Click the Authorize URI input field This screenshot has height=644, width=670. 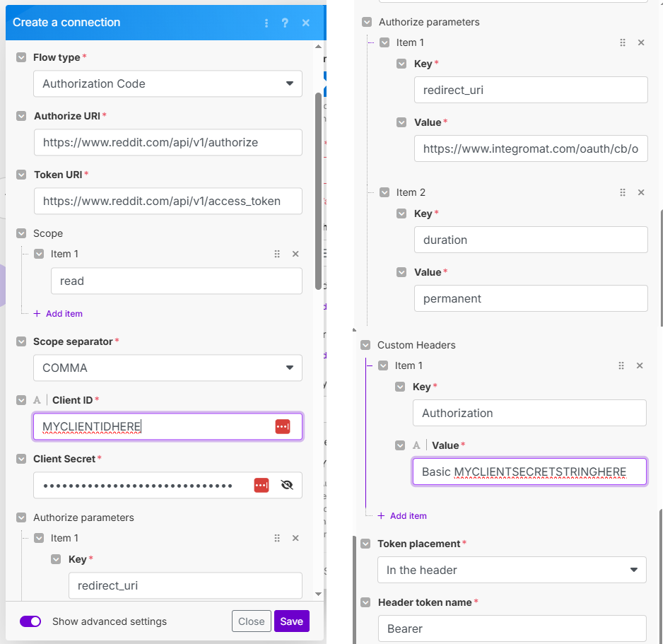tap(167, 142)
